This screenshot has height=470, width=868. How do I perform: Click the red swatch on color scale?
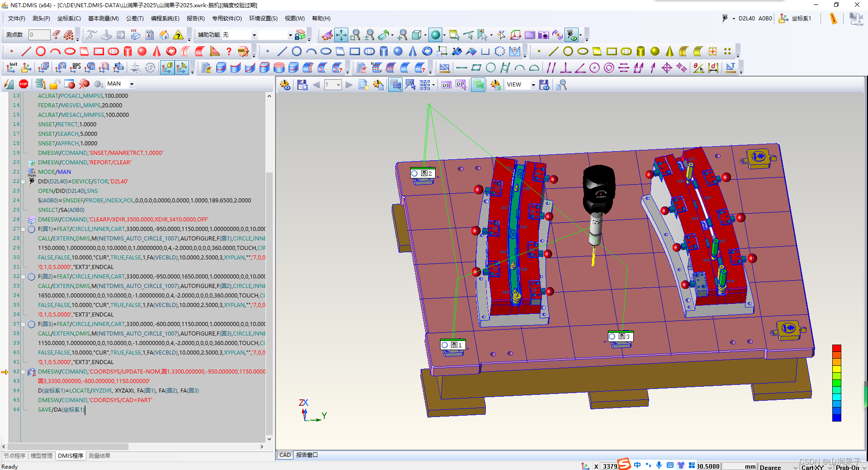(x=836, y=348)
